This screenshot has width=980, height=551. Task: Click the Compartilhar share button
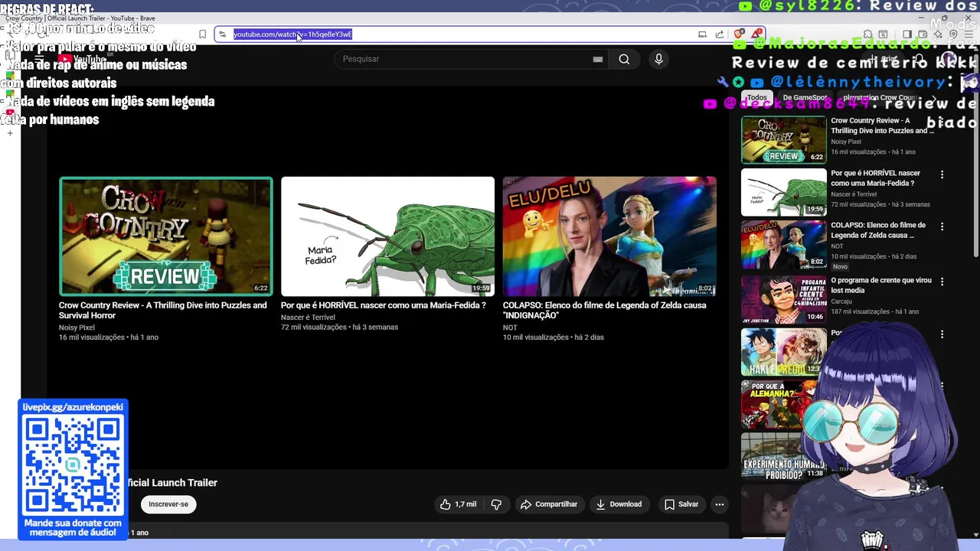point(549,504)
